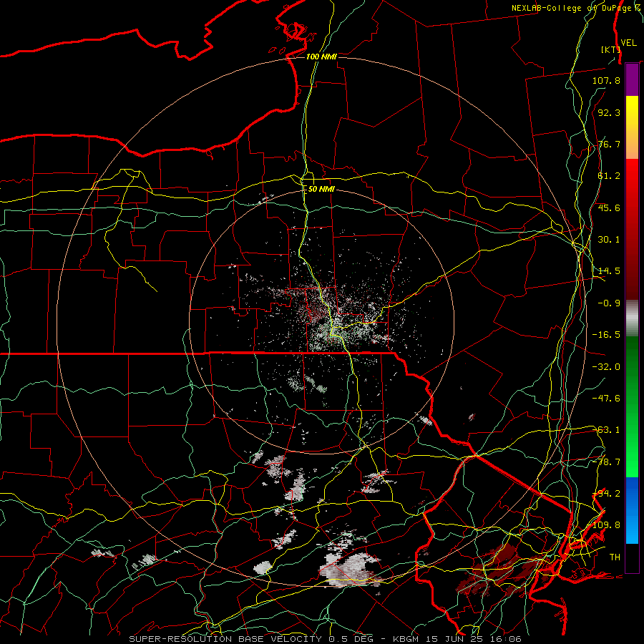The height and width of the screenshot is (644, 644).
Task: Click the 14.5 velocity scale value
Action: (x=609, y=271)
